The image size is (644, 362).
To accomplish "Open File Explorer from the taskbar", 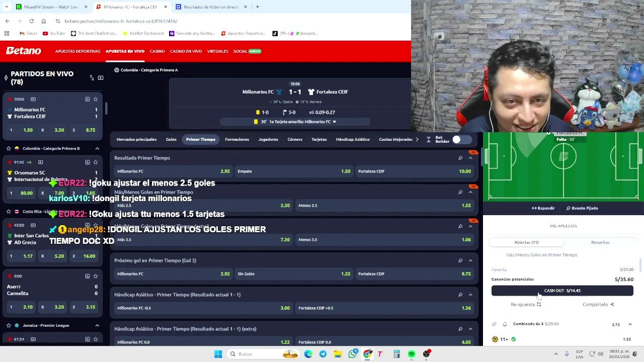I will (338, 354).
